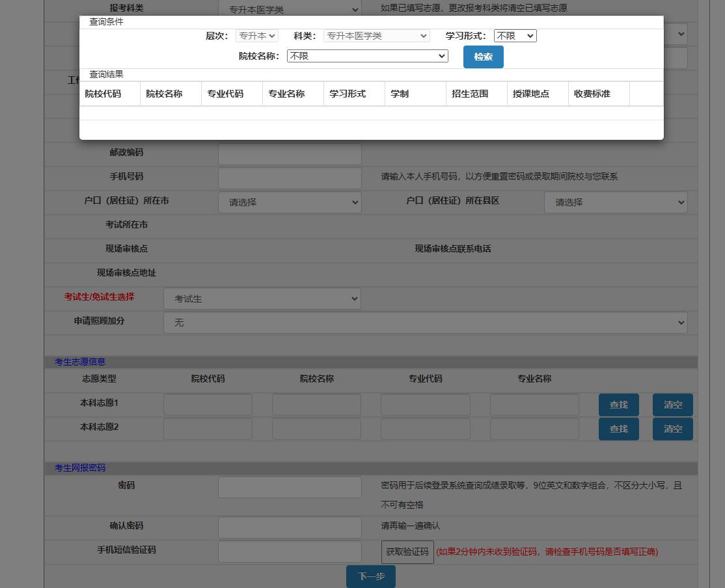Click the 下一步 button
Screen dimensions: 725x588
(370, 576)
